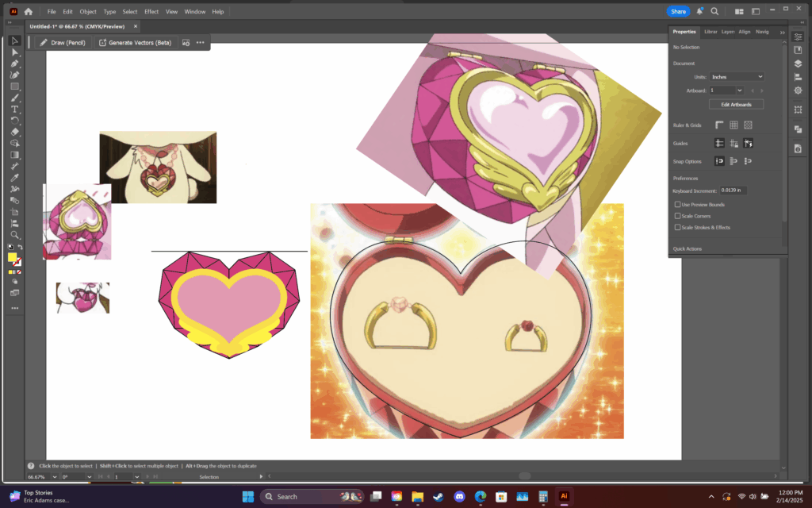Open Generate Vectors (Beta)
The height and width of the screenshot is (508, 812).
pyautogui.click(x=135, y=43)
